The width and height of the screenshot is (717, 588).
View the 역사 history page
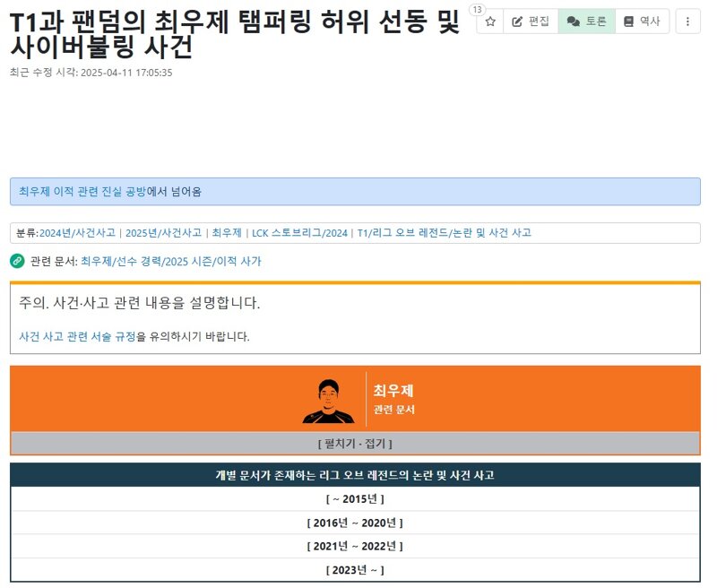coord(642,22)
